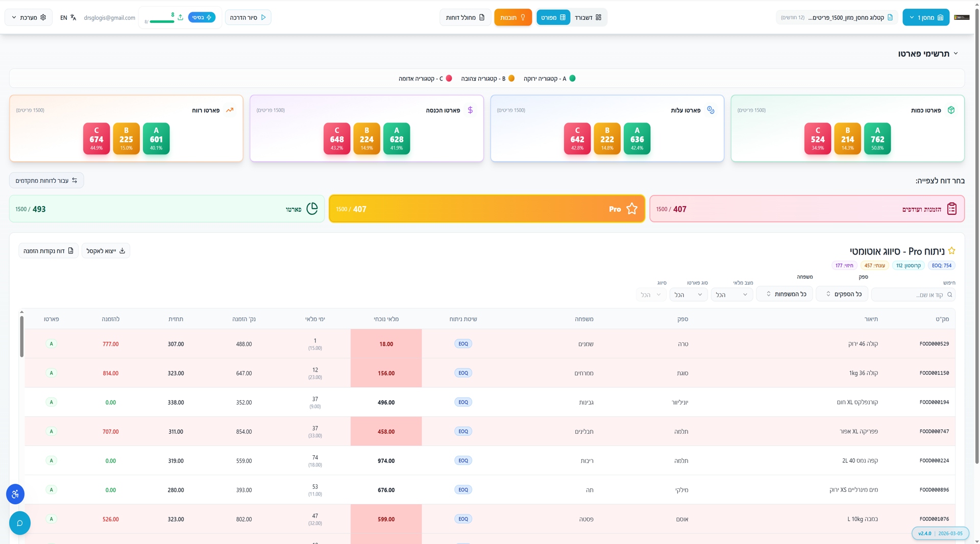The height and width of the screenshot is (544, 980).
Task: Click the star icon beside ניתוח Pro heading
Action: (951, 251)
